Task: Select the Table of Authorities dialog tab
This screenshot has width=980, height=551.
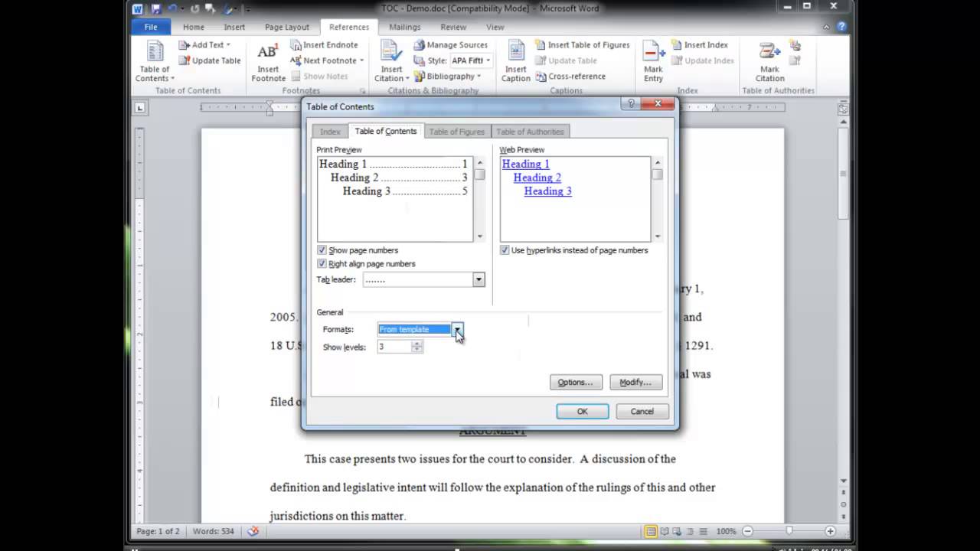Action: (530, 132)
